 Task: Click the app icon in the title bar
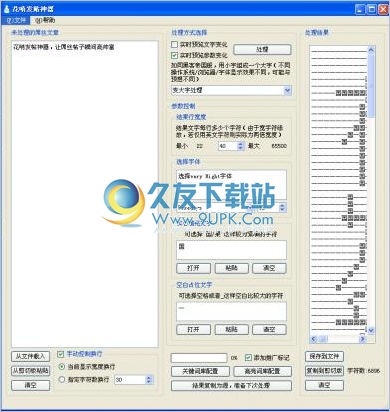(6, 9)
